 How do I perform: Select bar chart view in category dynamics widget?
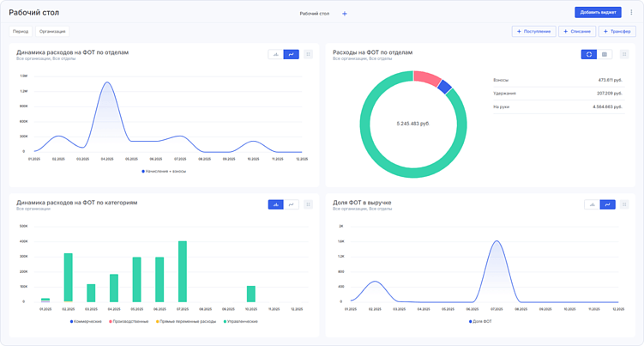[276, 204]
